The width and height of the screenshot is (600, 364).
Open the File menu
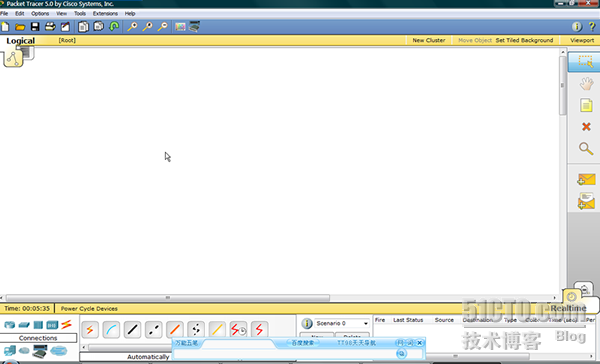pyautogui.click(x=4, y=13)
